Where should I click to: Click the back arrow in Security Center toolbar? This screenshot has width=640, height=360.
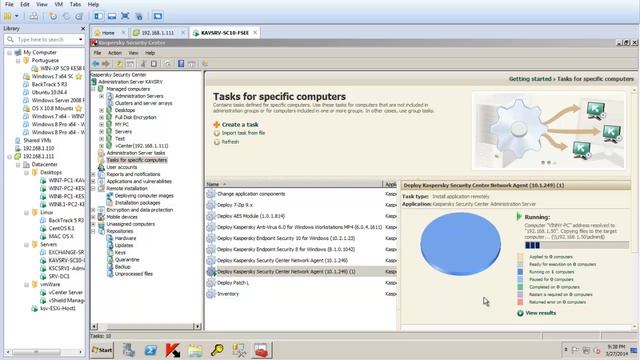pyautogui.click(x=96, y=64)
